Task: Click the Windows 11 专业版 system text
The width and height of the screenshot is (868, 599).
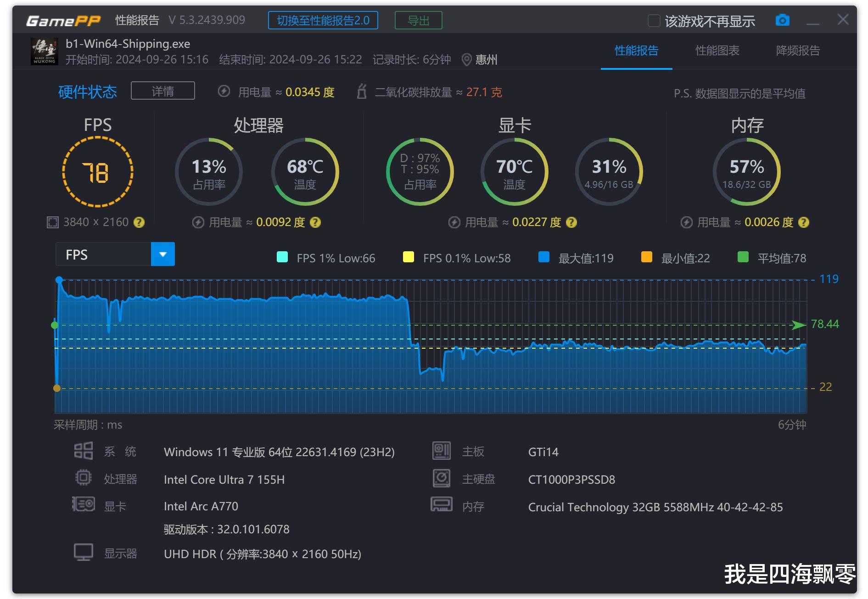Action: 279,452
